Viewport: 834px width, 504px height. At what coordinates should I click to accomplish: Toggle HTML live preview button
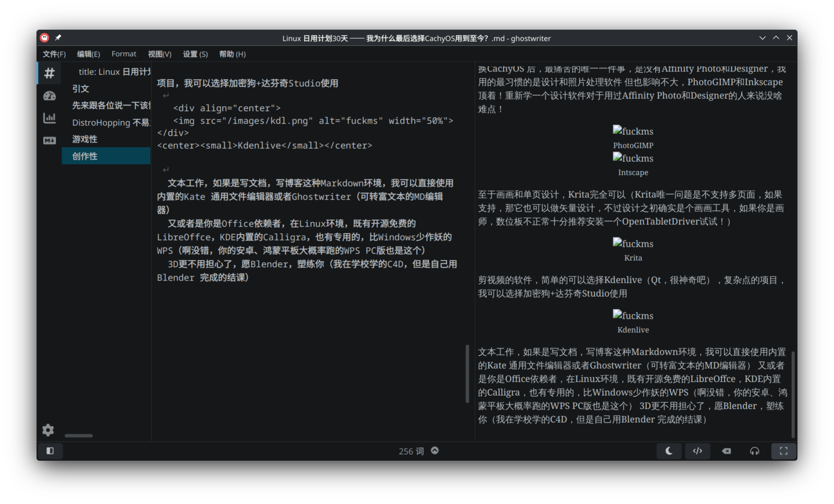697,451
